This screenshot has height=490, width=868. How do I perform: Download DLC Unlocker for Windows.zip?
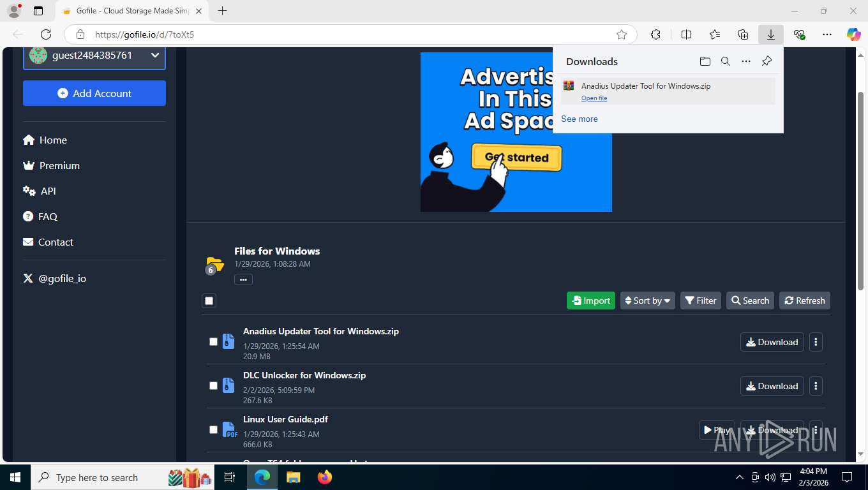[x=772, y=386]
